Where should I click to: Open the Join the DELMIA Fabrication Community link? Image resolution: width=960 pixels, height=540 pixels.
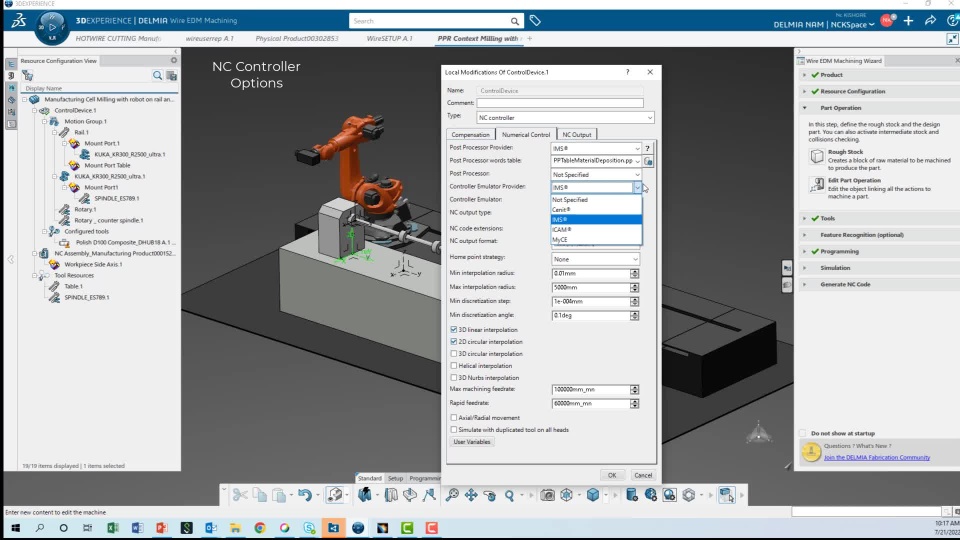pyautogui.click(x=876, y=457)
